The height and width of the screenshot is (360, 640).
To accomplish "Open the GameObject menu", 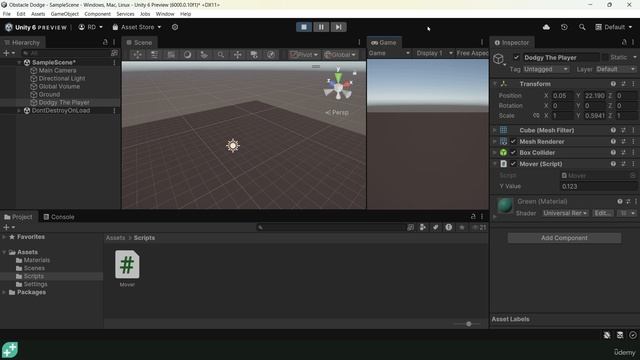I will (64, 14).
